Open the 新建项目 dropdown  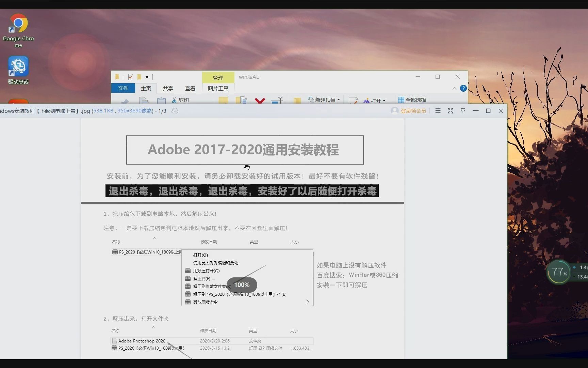click(x=324, y=100)
